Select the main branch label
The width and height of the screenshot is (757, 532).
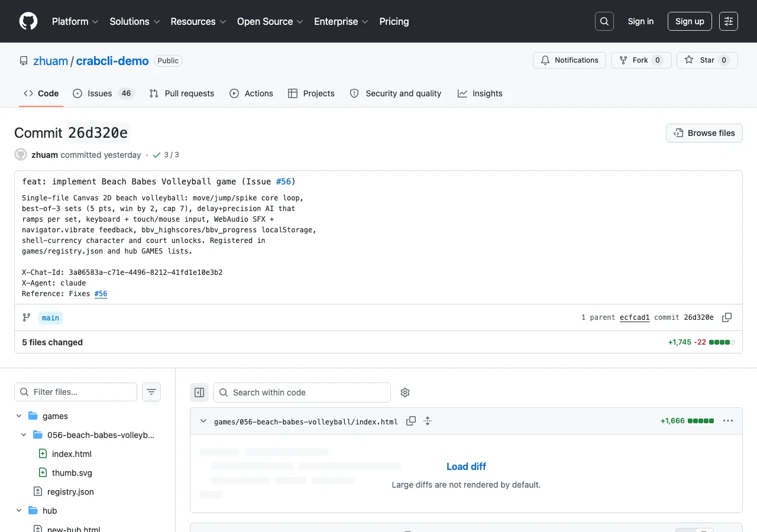[50, 318]
